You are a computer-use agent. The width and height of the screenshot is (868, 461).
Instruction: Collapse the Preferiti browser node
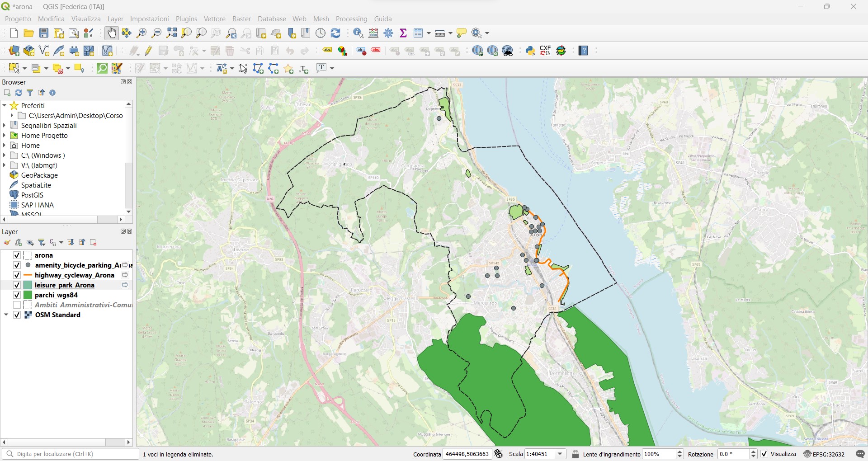click(x=5, y=106)
